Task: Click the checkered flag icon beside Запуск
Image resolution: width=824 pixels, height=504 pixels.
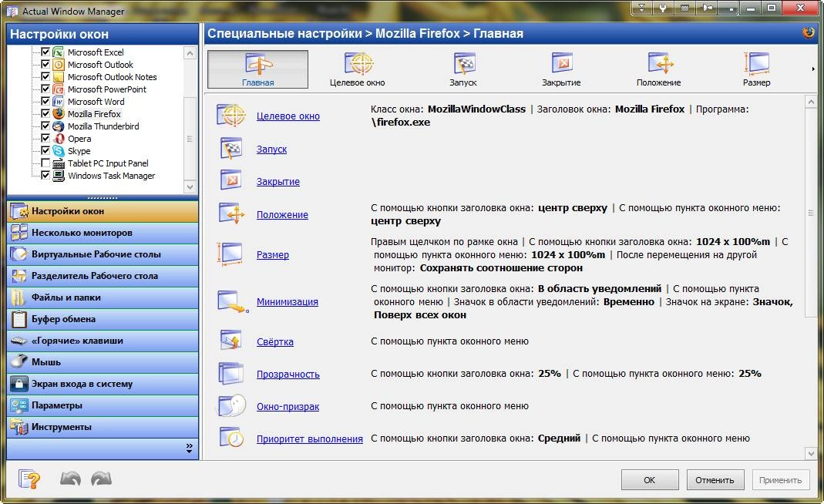Action: [231, 149]
